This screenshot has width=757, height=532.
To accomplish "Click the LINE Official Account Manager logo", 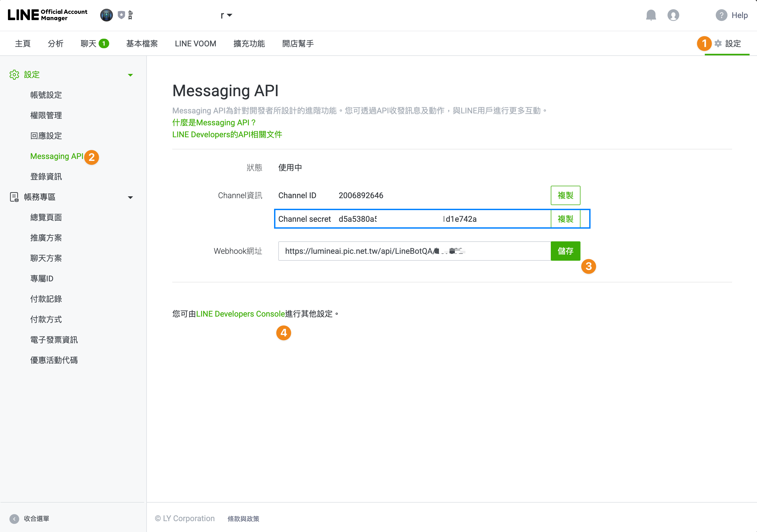I will tap(47, 15).
